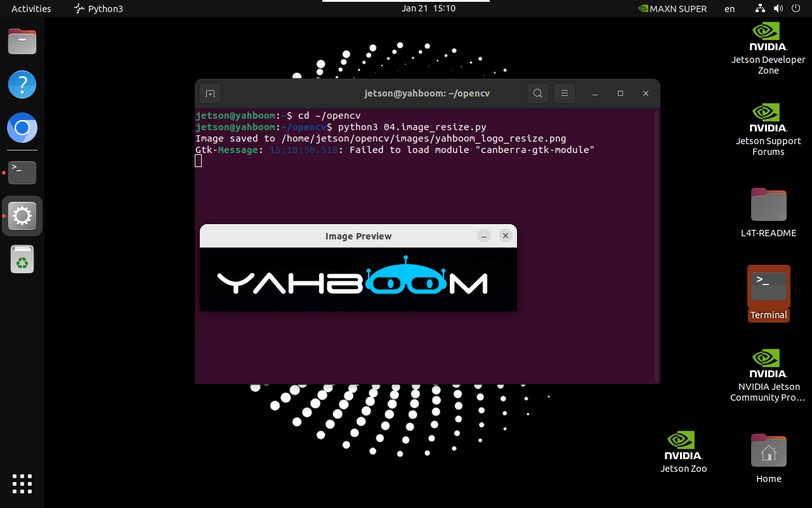Close the Image Preview window
The width and height of the screenshot is (812, 508).
506,236
